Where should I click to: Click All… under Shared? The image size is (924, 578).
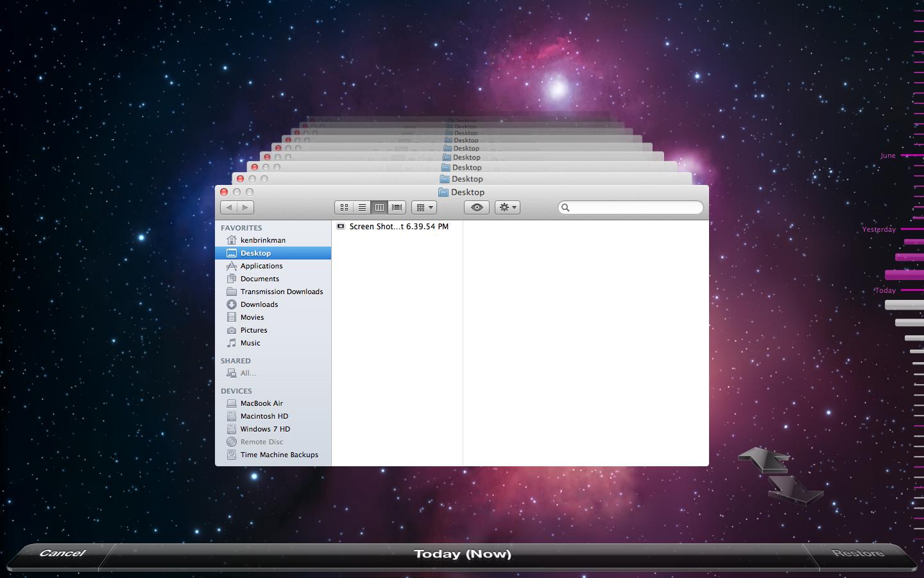(273, 373)
